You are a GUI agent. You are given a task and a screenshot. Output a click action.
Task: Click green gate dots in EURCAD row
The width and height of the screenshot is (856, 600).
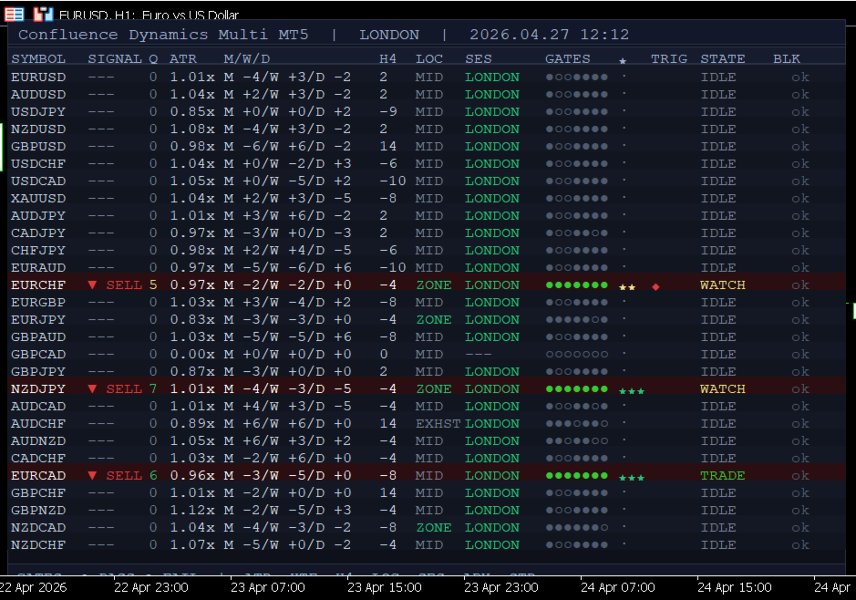[576, 476]
